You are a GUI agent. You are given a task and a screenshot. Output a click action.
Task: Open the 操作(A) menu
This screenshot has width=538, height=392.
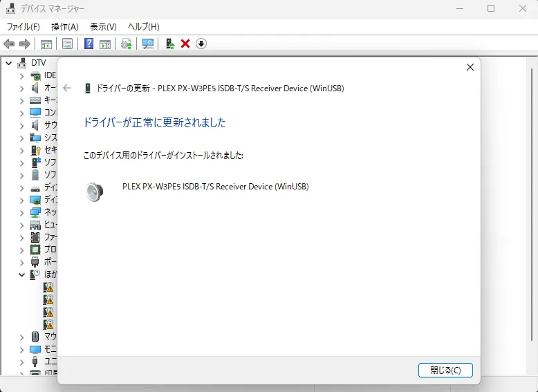coord(65,26)
